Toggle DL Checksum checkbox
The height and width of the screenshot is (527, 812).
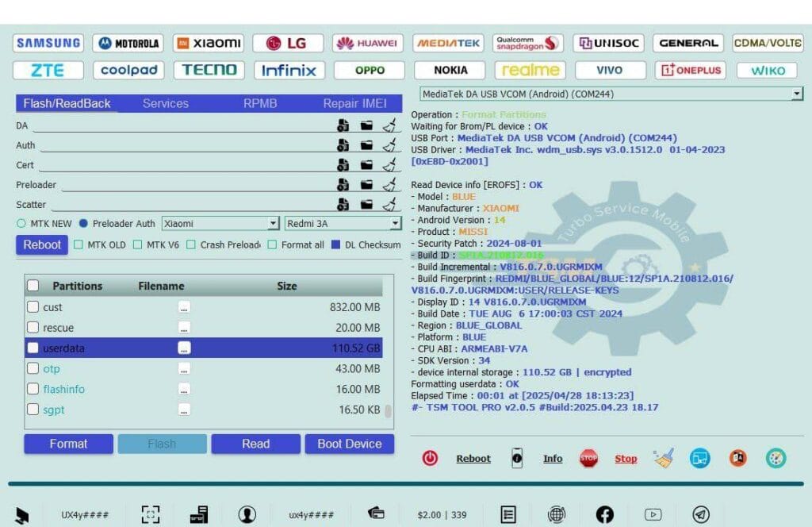pyautogui.click(x=335, y=244)
